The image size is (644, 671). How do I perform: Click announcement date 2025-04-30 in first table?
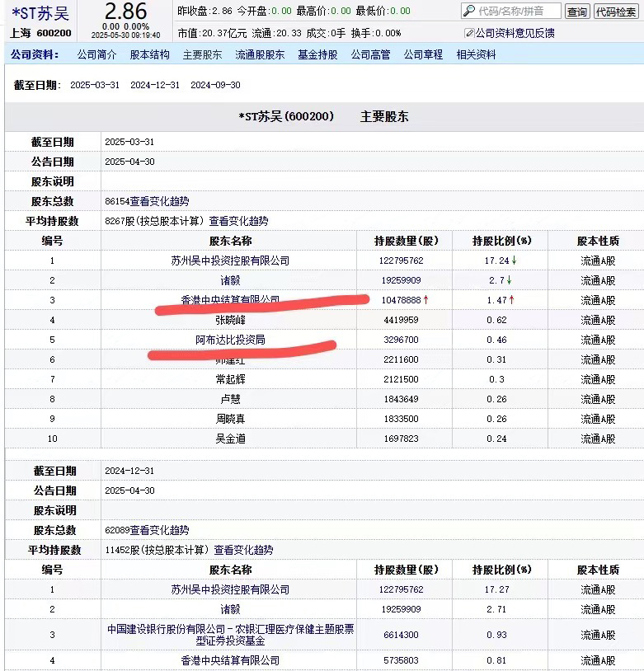(x=129, y=162)
